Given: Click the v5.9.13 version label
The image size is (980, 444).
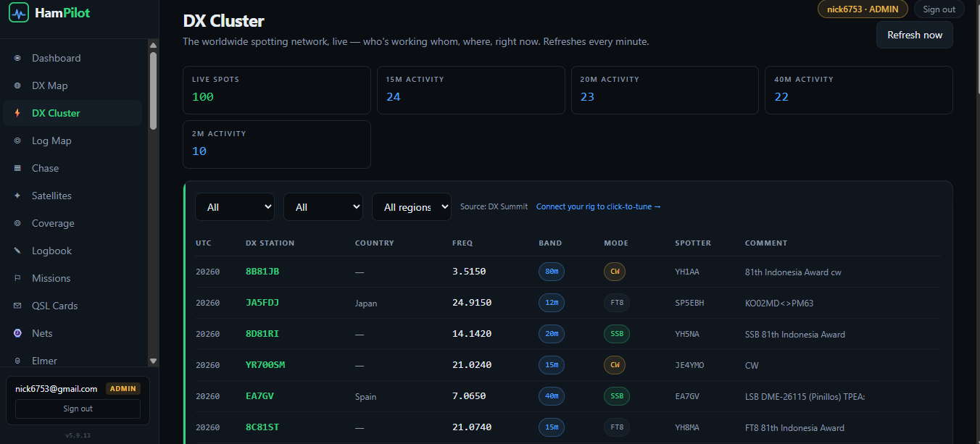Looking at the screenshot, I should tap(78, 435).
